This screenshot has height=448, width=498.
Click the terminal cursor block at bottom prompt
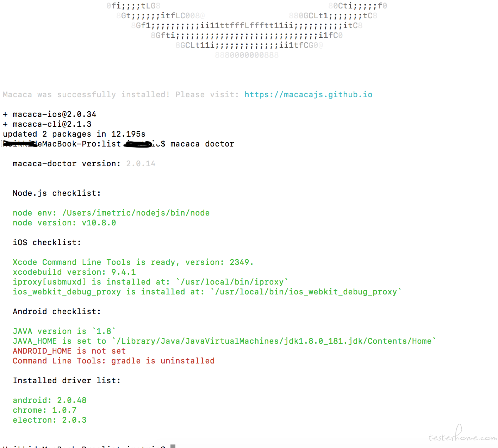tap(173, 446)
